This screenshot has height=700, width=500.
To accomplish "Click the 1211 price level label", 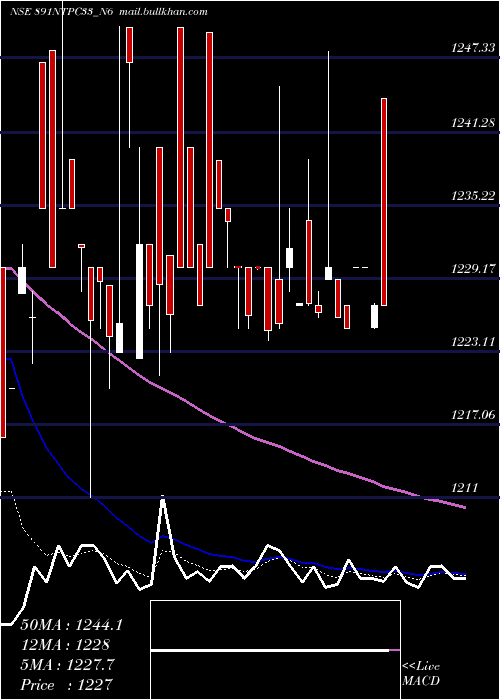I will tap(464, 488).
